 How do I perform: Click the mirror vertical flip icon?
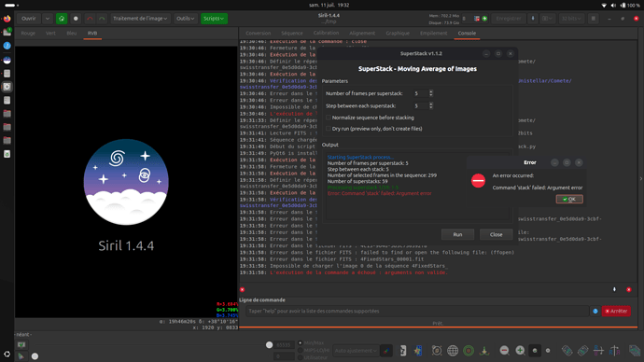[x=614, y=351]
